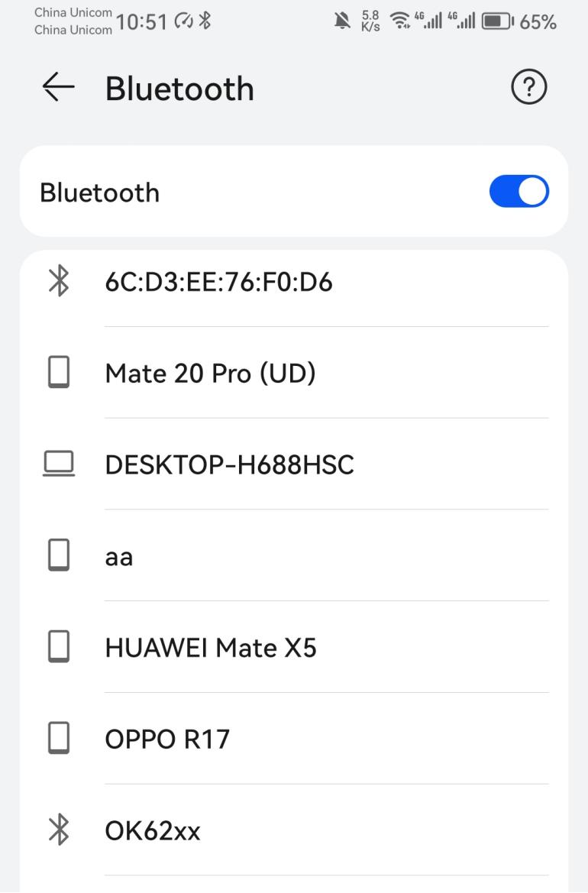
Task: Tap the battery indicator in status bar
Action: tap(496, 21)
